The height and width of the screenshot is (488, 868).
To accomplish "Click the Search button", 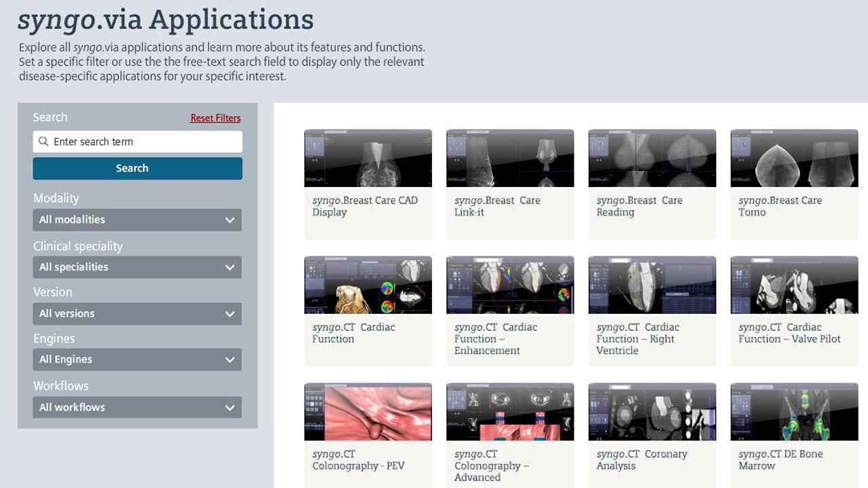I will (x=137, y=168).
